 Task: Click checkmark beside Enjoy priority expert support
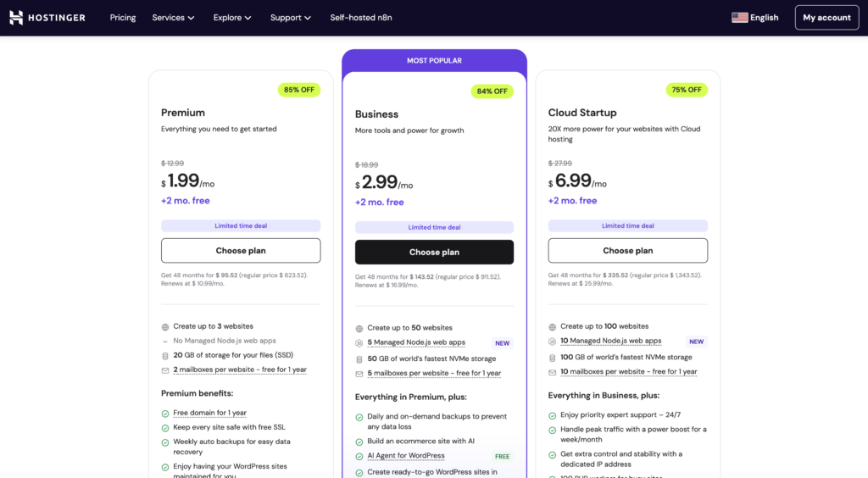click(x=553, y=415)
